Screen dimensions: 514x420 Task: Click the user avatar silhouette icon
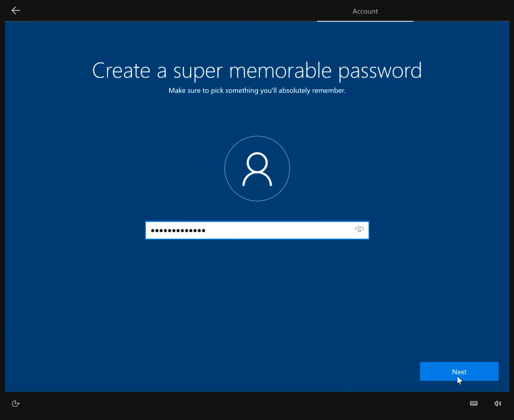click(x=257, y=169)
